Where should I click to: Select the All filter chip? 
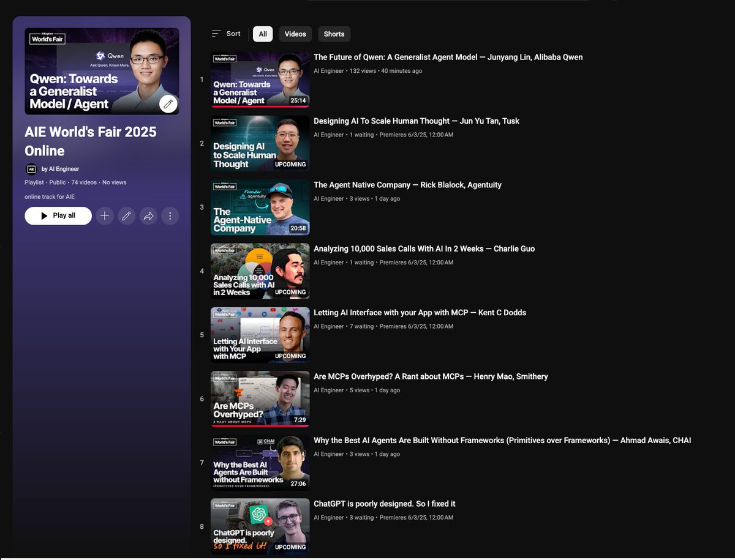[263, 34]
